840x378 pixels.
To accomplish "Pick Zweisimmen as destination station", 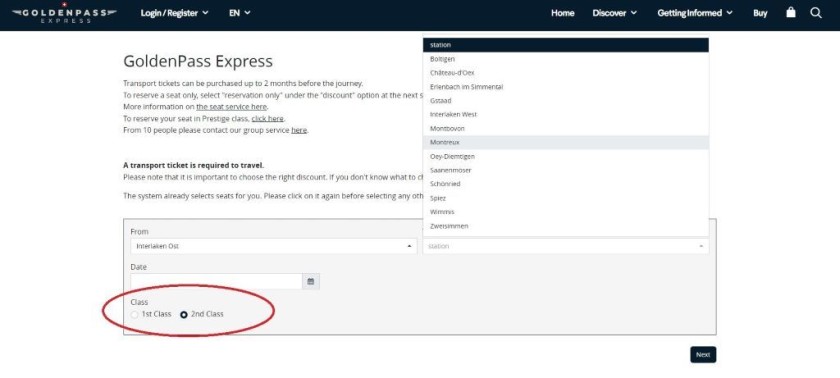I will pos(566,226).
